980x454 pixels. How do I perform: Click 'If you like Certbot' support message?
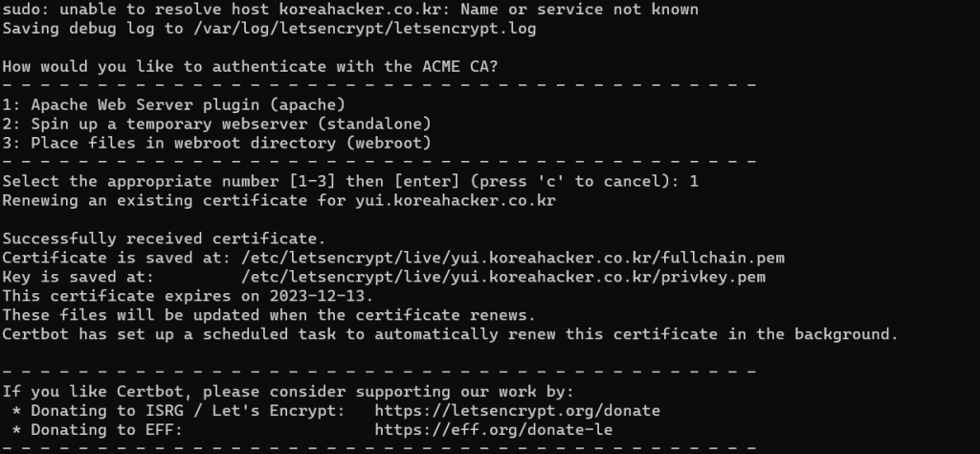coord(288,392)
